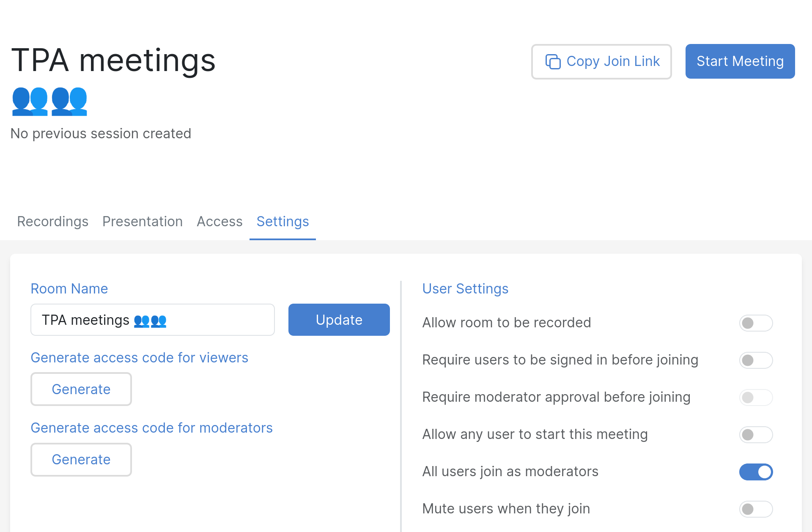Image resolution: width=812 pixels, height=532 pixels.
Task: Click the Copy Join Link button
Action: click(601, 61)
